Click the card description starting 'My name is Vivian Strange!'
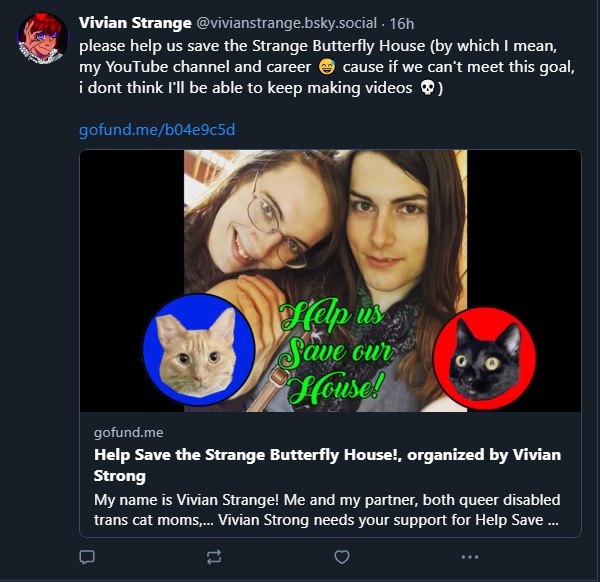The width and height of the screenshot is (600, 582). coord(327,509)
